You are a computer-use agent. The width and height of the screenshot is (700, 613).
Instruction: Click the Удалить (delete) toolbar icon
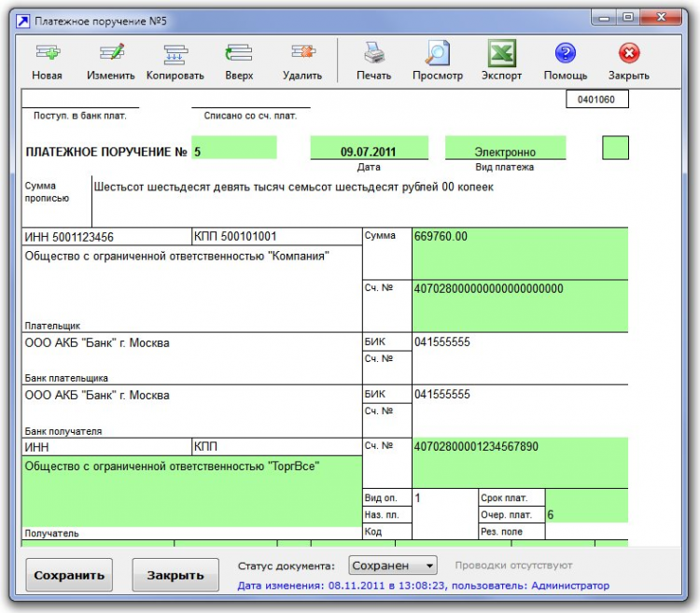302,51
